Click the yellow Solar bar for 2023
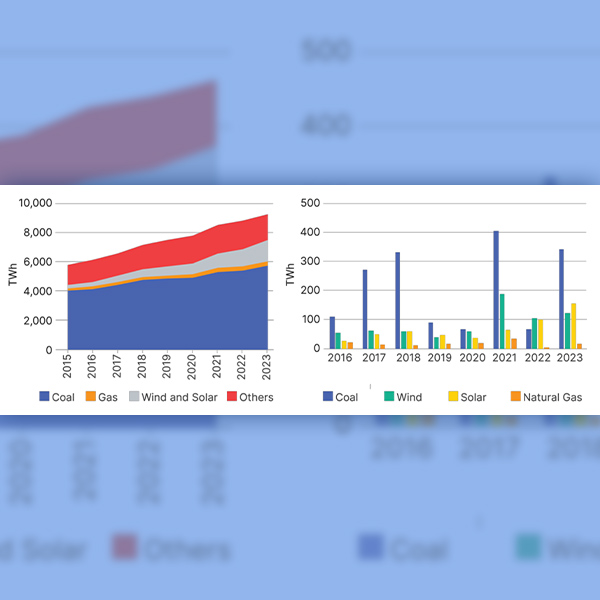The width and height of the screenshot is (600, 600). pyautogui.click(x=573, y=326)
